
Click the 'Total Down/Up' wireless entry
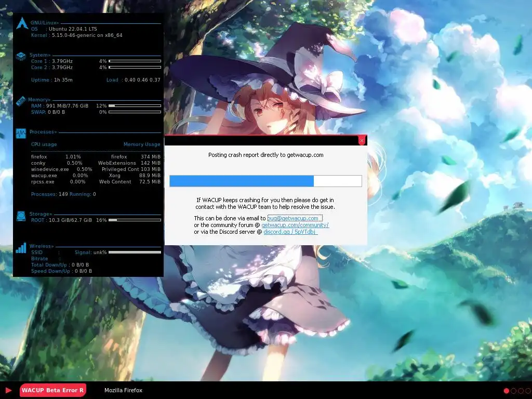60,264
